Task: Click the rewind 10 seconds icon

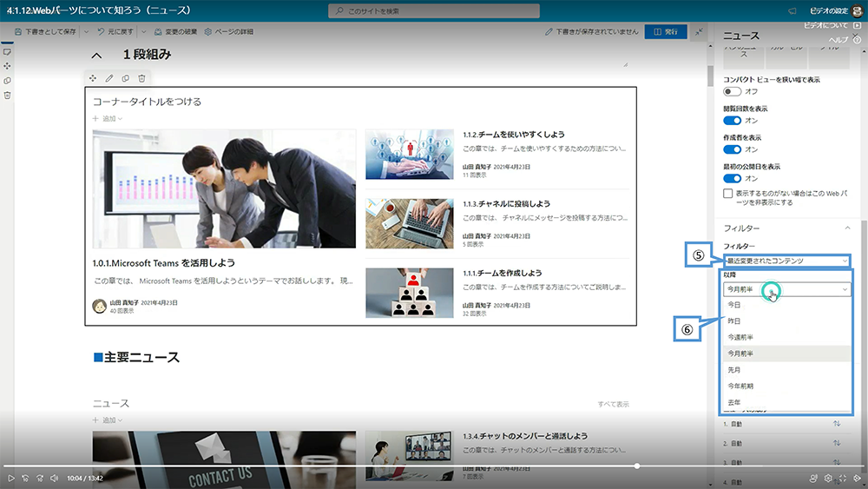Action: (25, 478)
